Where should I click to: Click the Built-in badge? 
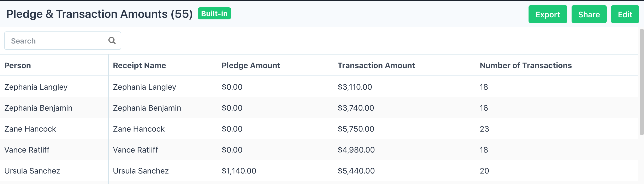click(x=214, y=13)
